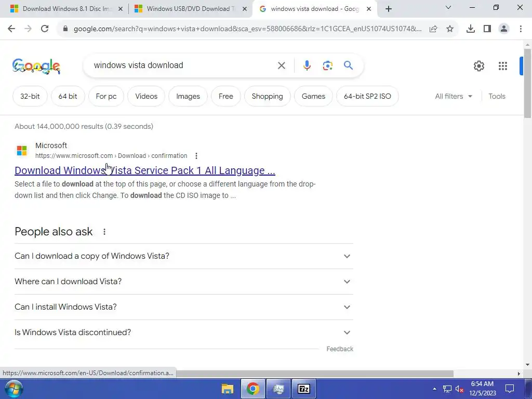Switch to Shopping results
The image size is (532, 399).
pos(268,96)
